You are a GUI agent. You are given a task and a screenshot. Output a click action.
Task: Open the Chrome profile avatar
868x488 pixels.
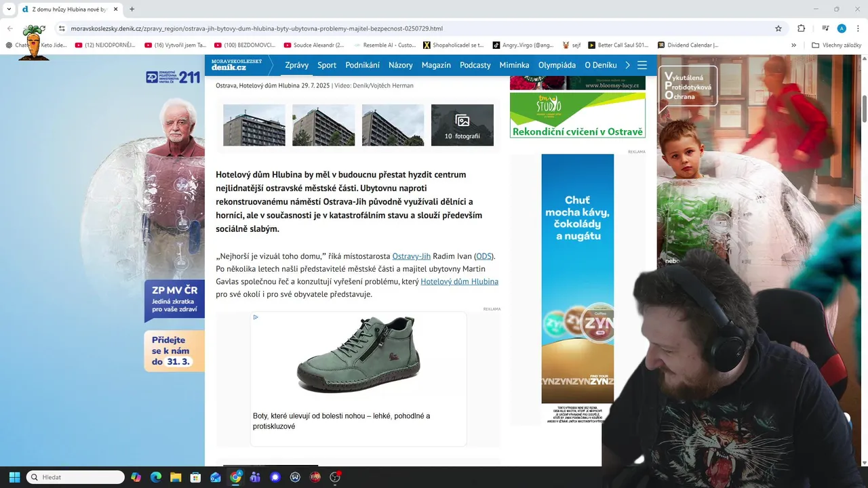(842, 28)
